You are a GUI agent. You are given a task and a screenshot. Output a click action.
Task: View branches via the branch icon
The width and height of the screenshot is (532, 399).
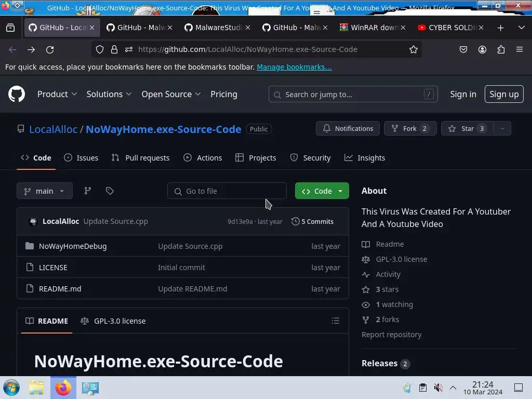tap(87, 191)
